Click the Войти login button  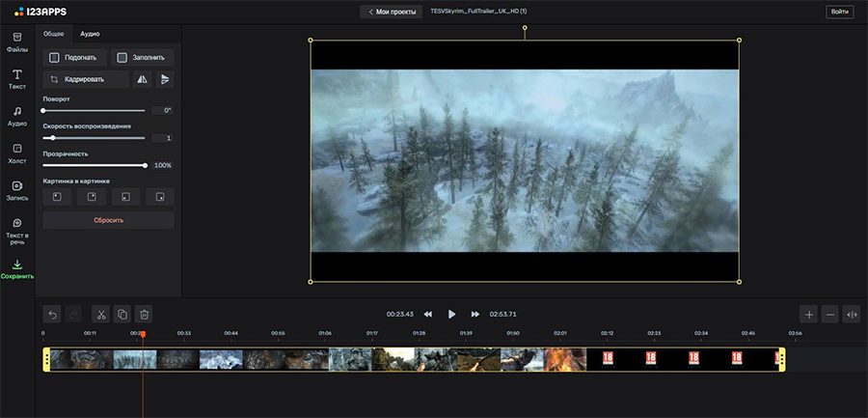click(x=840, y=12)
